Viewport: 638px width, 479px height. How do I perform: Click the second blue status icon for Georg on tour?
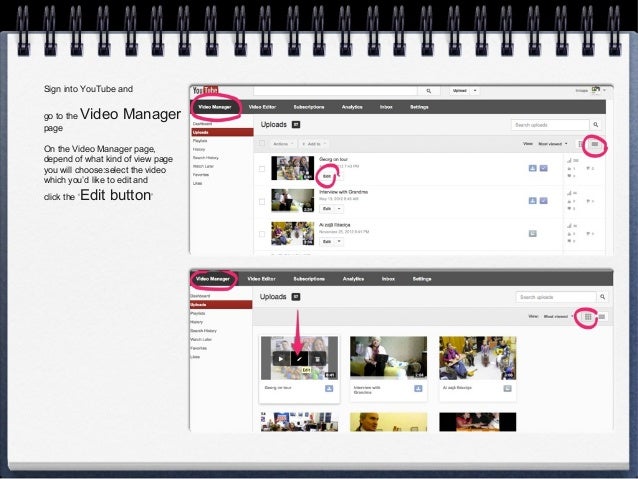[544, 168]
